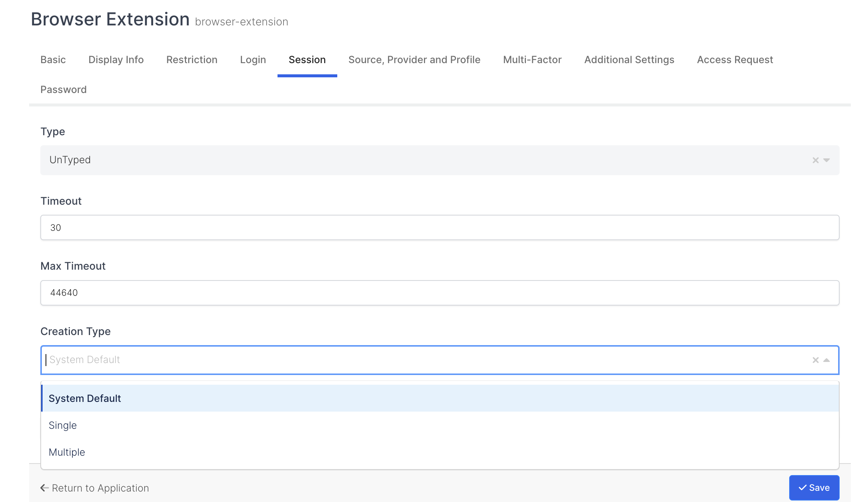Go to the Access Request tab
The width and height of the screenshot is (868, 502).
click(735, 60)
